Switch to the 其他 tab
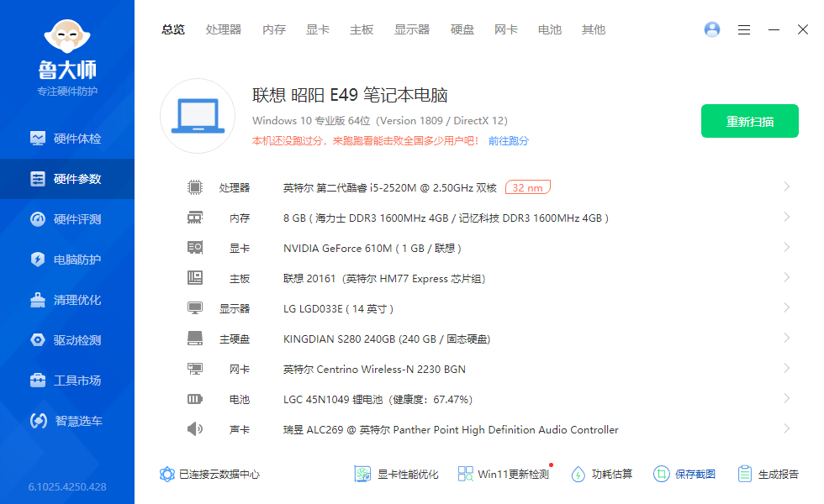824x504 pixels. pos(594,29)
